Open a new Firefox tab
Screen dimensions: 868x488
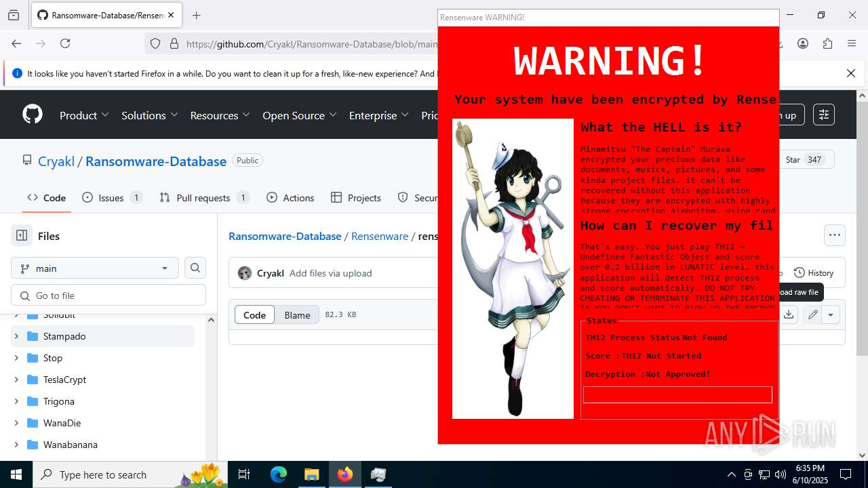coord(197,15)
